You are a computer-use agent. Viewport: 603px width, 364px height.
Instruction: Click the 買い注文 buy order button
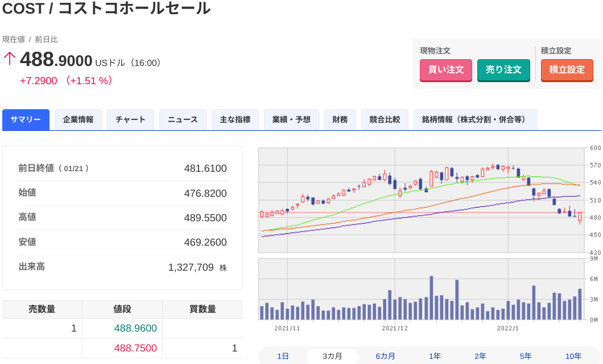tap(446, 70)
